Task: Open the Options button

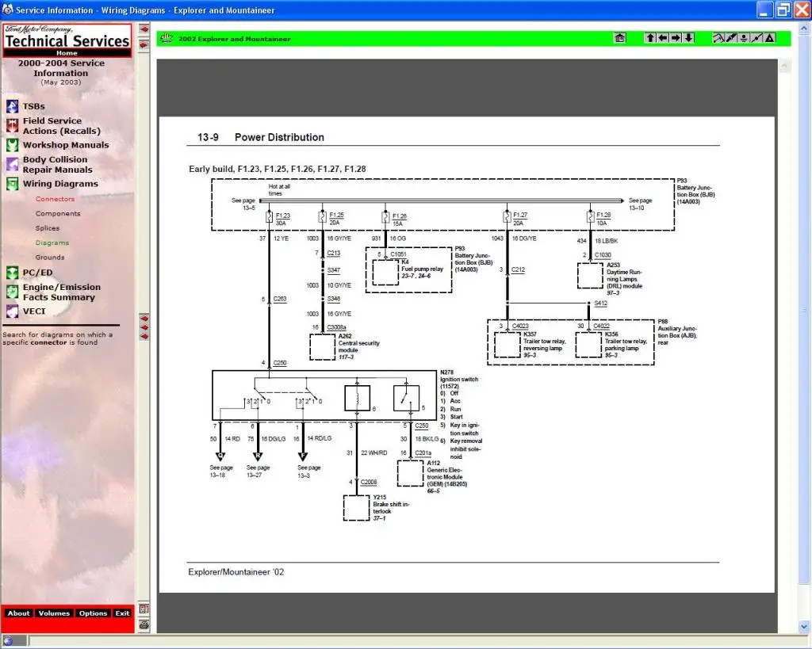Action: (x=94, y=613)
